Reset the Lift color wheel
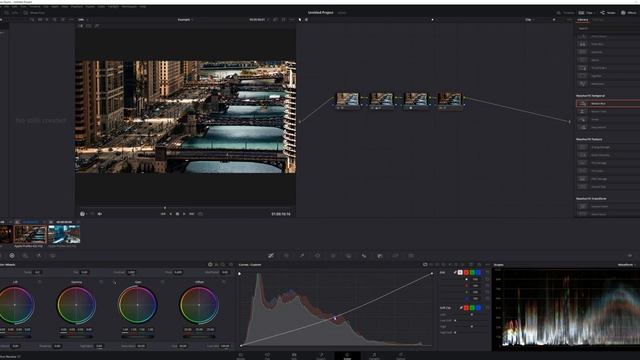This screenshot has width=640, height=360. point(40,282)
